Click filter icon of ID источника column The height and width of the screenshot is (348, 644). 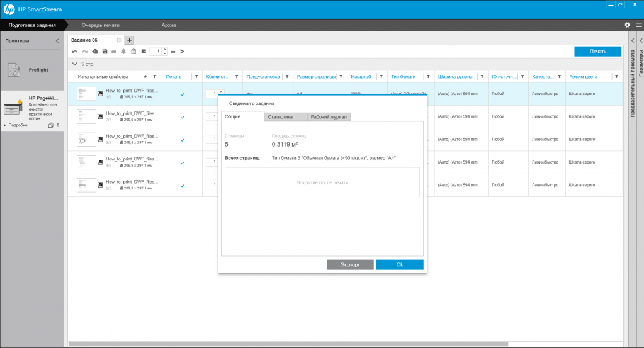tap(523, 77)
